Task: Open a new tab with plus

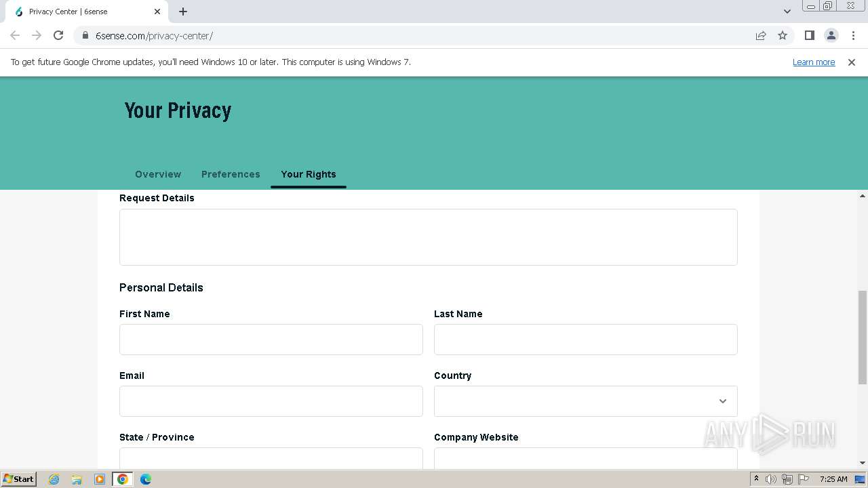Action: point(183,12)
